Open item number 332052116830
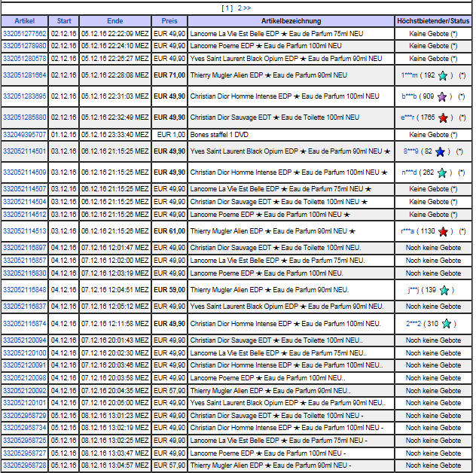The width and height of the screenshot is (476, 473). [25, 273]
